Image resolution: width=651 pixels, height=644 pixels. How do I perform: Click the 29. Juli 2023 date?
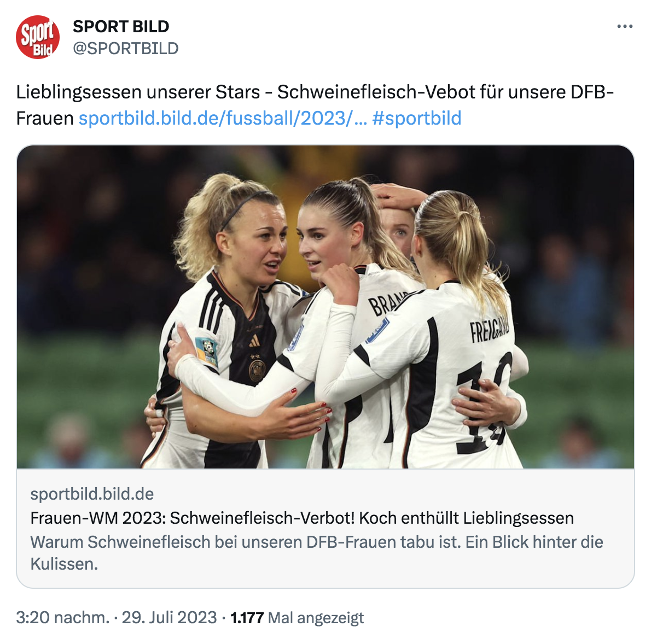[169, 617]
